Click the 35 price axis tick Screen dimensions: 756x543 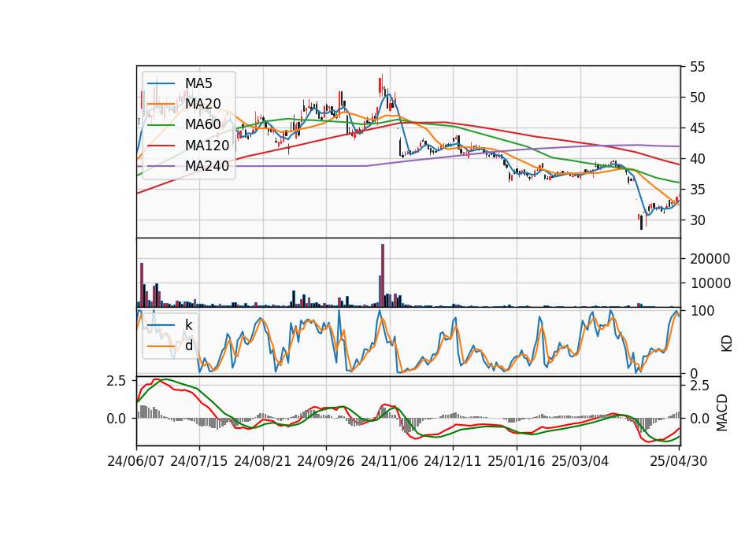[697, 190]
